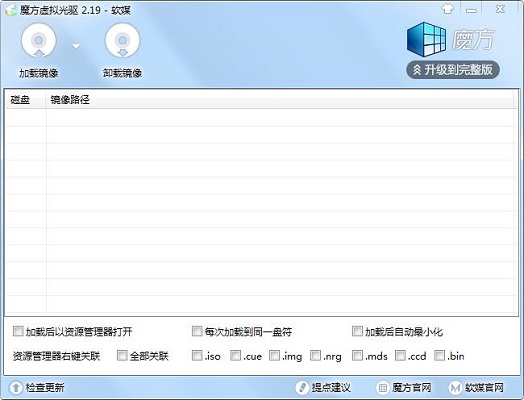Enable the .iso file association checkbox

point(197,356)
